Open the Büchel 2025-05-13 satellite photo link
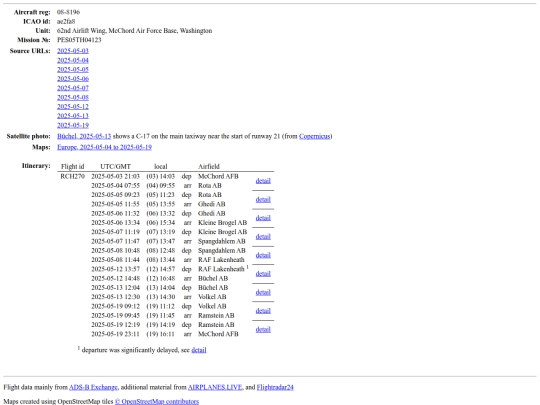This screenshot has width=540, height=405. 84,136
